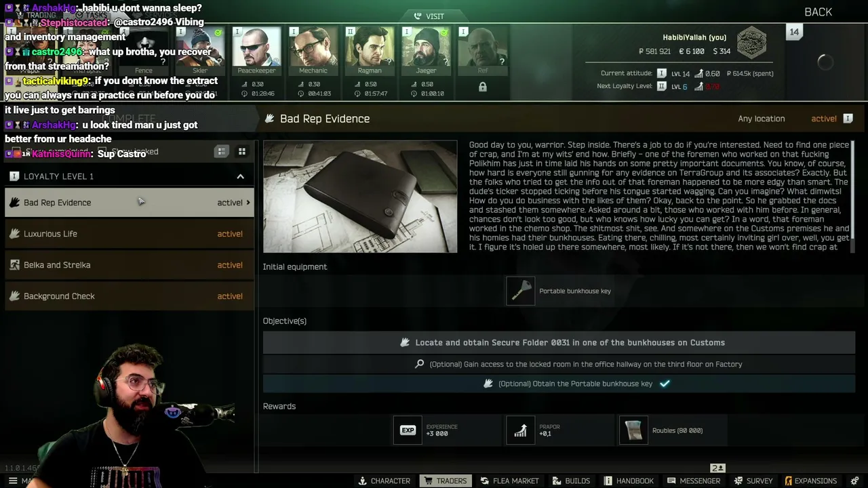This screenshot has width=868, height=488.
Task: Select the Background Check quest
Action: tap(129, 296)
